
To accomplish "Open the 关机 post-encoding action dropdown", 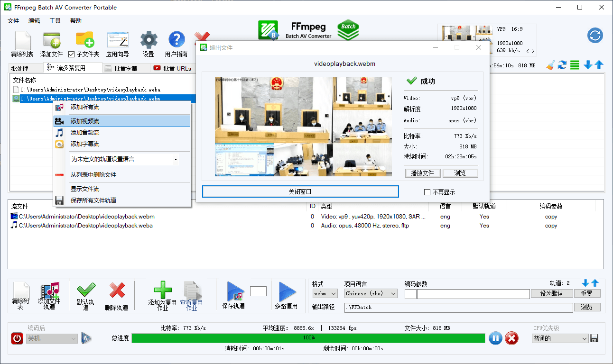I will click(52, 338).
